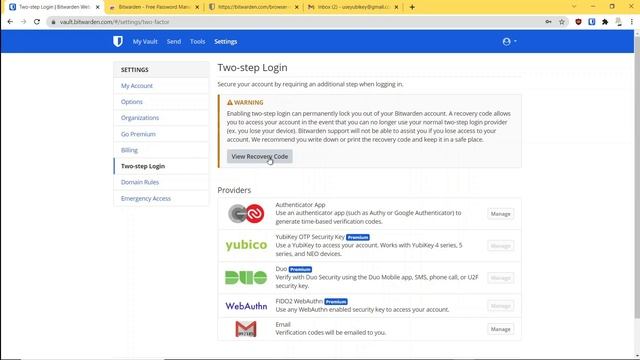Manage the Authenticator App provider
Image resolution: width=640 pixels, height=360 pixels.
500,213
